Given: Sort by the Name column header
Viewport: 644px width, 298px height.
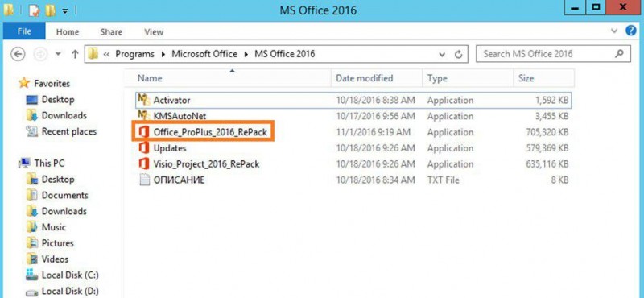Looking at the screenshot, I should coord(232,78).
